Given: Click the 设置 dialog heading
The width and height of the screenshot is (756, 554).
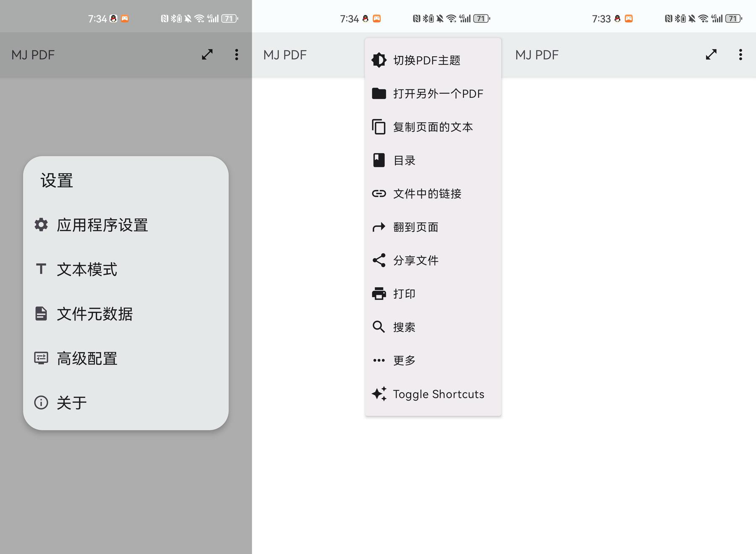Looking at the screenshot, I should pos(57,180).
